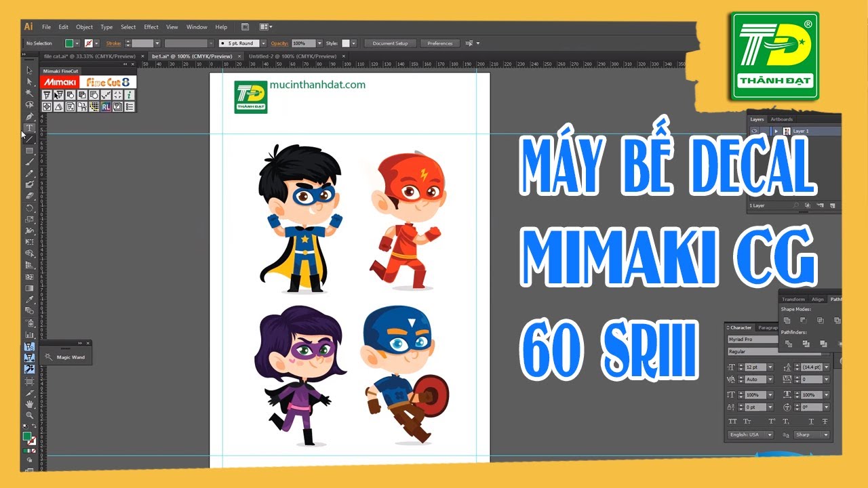Open the arrange documents icon in menu bar
This screenshot has width=868, height=488.
(266, 27)
